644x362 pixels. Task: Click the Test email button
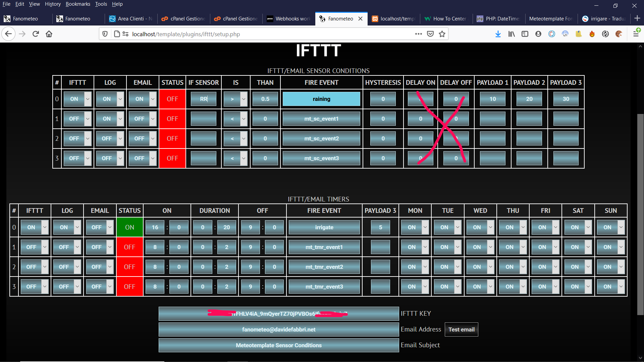pos(462,329)
